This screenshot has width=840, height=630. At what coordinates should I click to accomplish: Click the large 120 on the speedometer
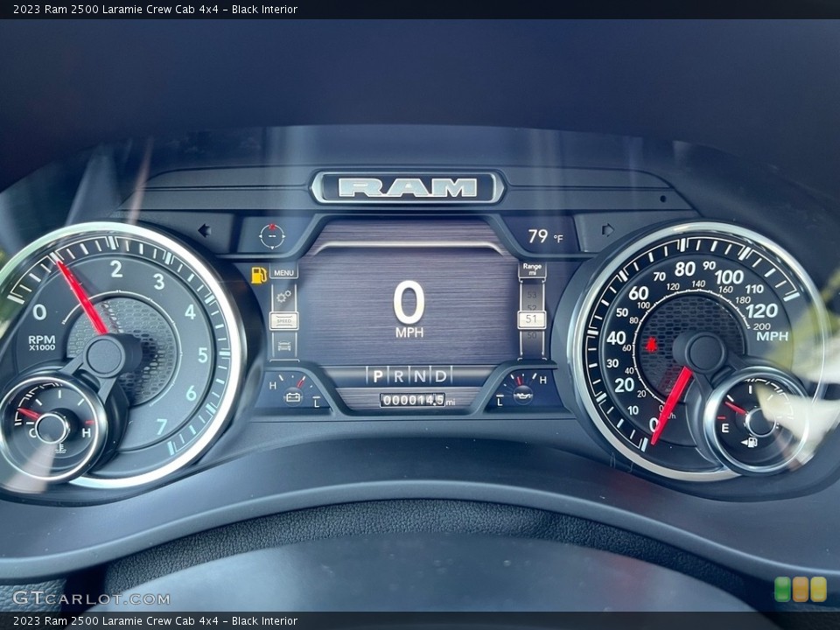(762, 311)
